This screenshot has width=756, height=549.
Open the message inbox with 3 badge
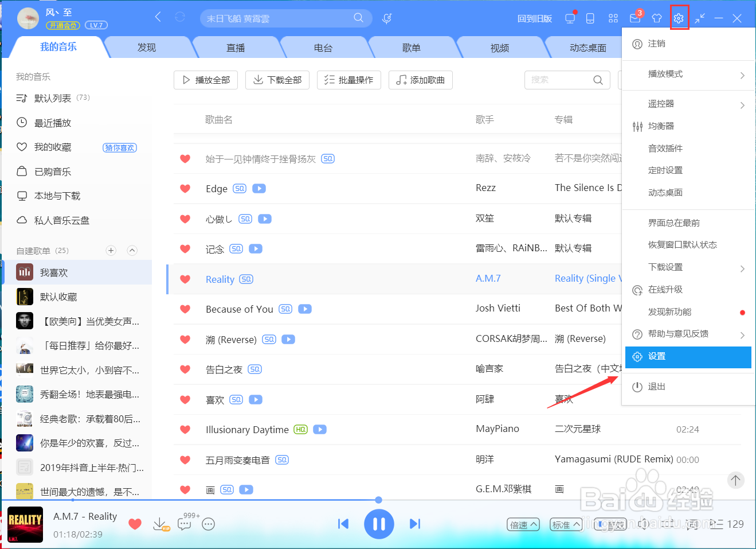[635, 18]
